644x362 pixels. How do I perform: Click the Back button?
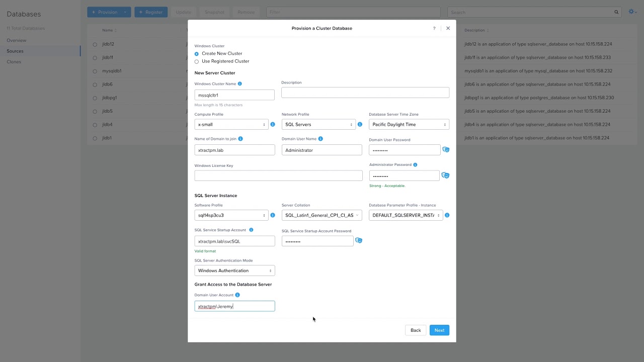coord(416,330)
